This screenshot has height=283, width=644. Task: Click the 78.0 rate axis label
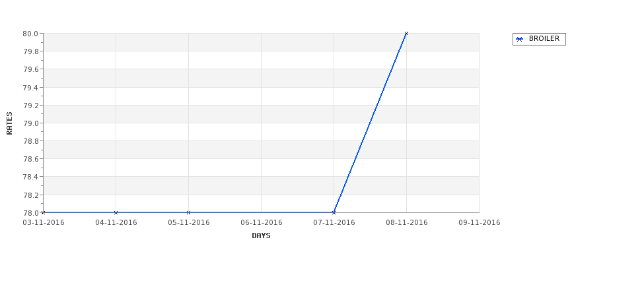coord(30,213)
